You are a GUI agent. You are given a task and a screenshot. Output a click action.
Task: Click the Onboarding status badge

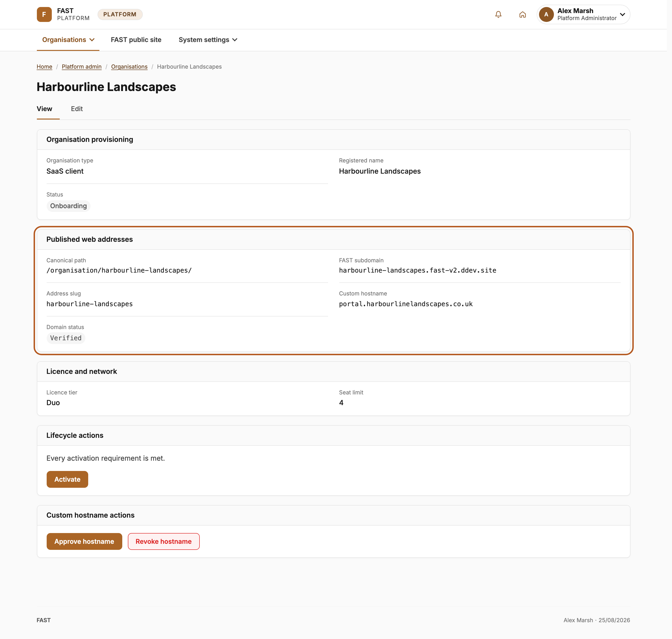tap(68, 206)
